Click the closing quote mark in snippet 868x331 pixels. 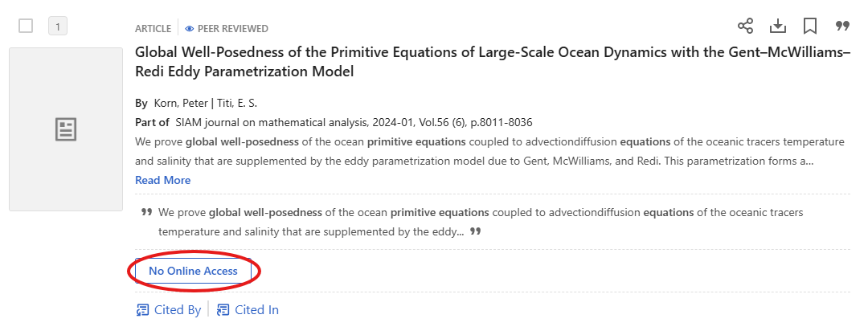pos(475,231)
